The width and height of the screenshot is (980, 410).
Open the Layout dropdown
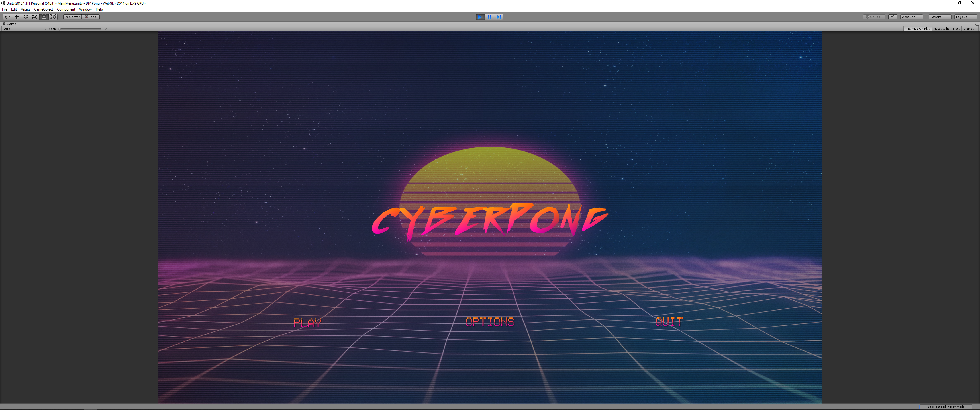pos(965,17)
